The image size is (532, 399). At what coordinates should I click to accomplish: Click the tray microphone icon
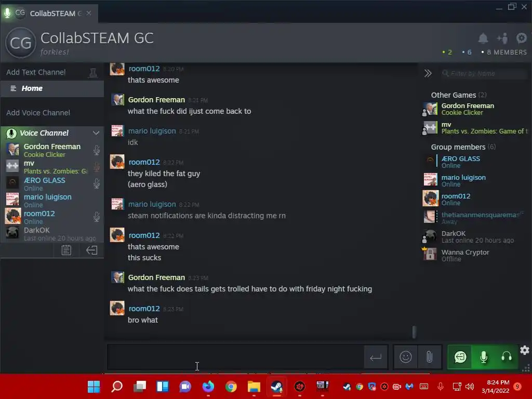pyautogui.click(x=441, y=387)
